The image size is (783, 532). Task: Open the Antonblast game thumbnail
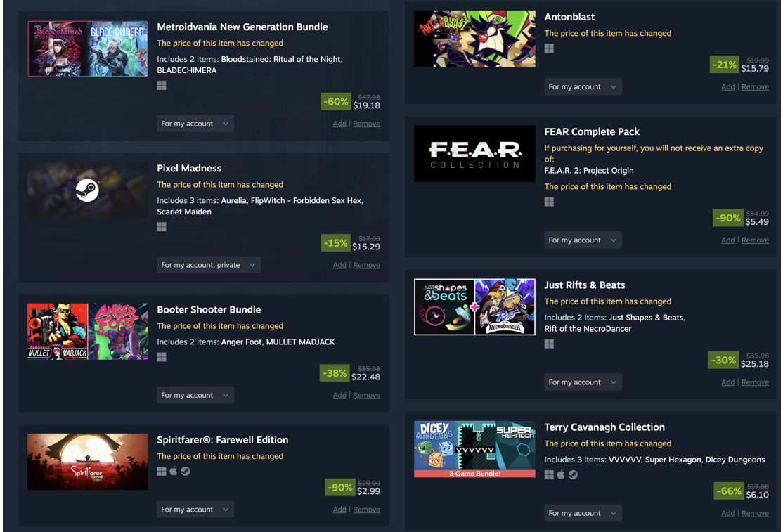click(x=474, y=39)
